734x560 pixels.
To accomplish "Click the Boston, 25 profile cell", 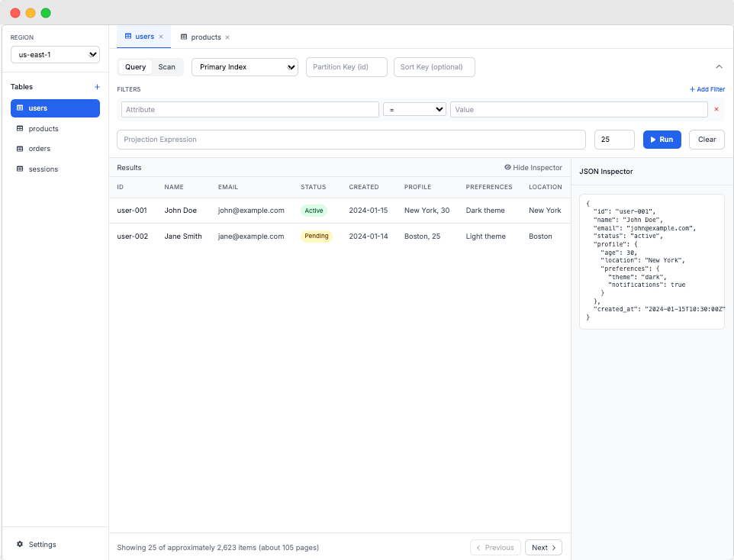I will (422, 237).
